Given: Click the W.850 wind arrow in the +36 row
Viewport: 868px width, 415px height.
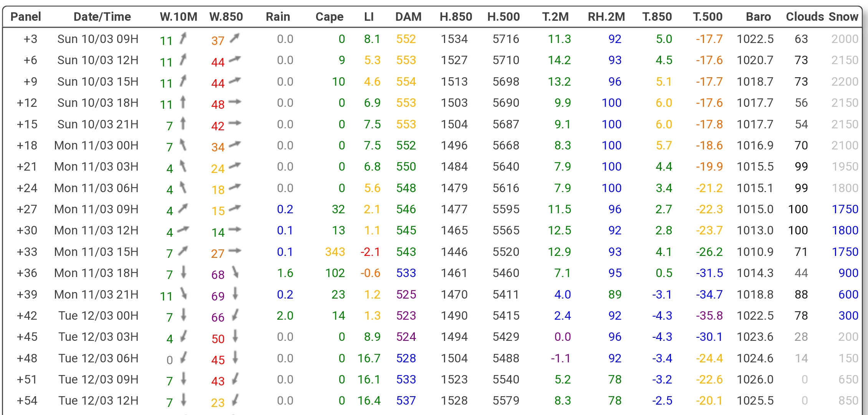Looking at the screenshot, I should (x=235, y=272).
